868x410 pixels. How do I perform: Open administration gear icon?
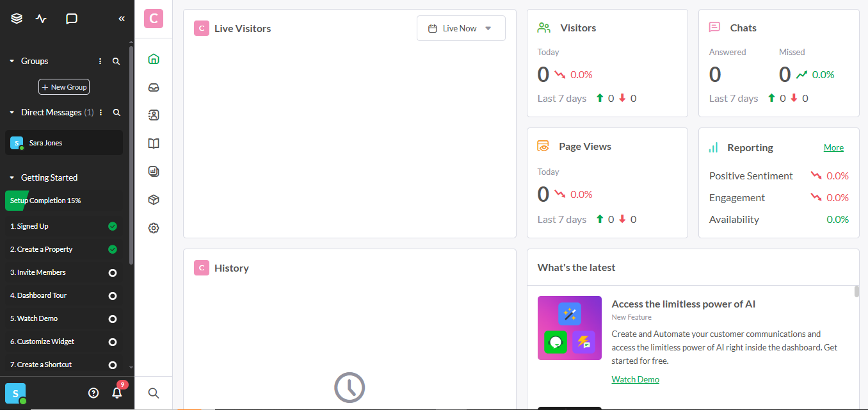point(154,228)
